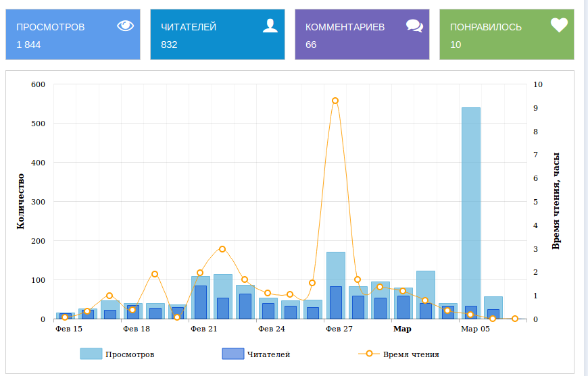
Task: Click the dark blue Читателей legend swatch
Action: click(232, 354)
